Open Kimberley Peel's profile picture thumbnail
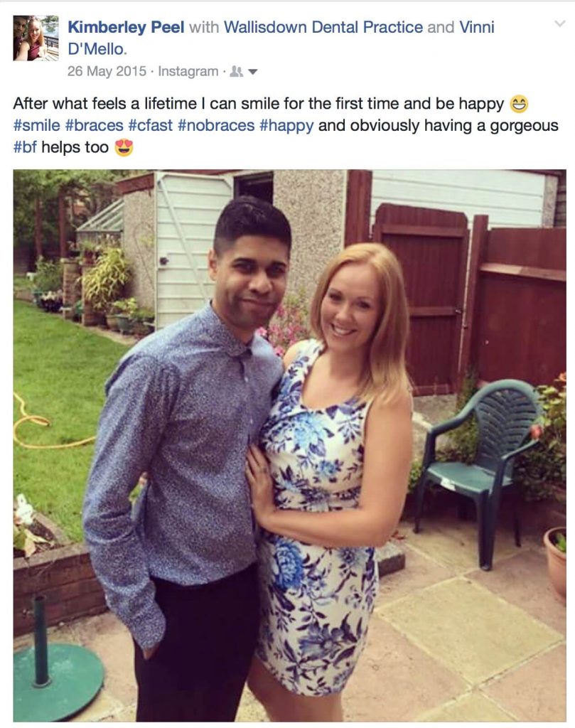The height and width of the screenshot is (728, 575). point(36,38)
